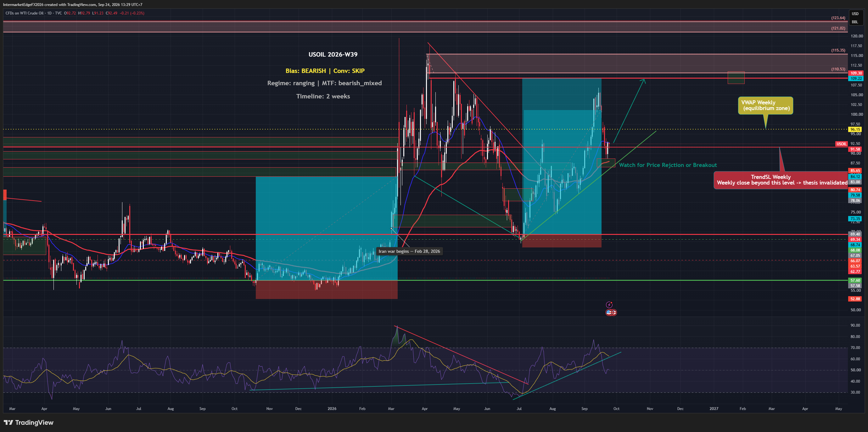
Task: Click the RSI pane 30.00 scale value
Action: [855, 392]
